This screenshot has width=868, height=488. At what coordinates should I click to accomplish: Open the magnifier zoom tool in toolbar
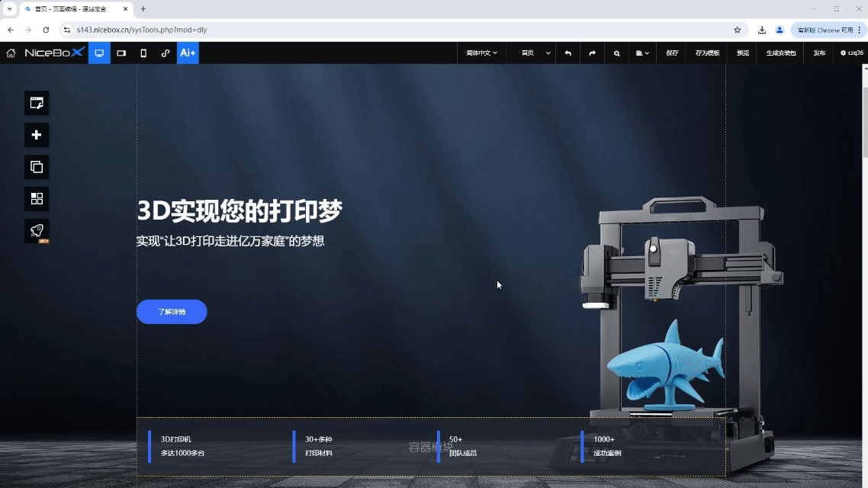(x=617, y=53)
